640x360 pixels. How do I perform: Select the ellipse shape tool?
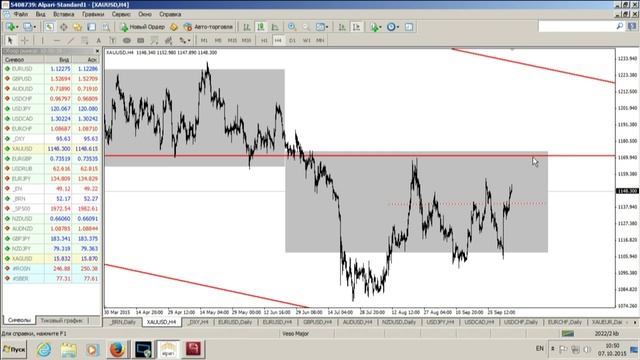[127, 40]
